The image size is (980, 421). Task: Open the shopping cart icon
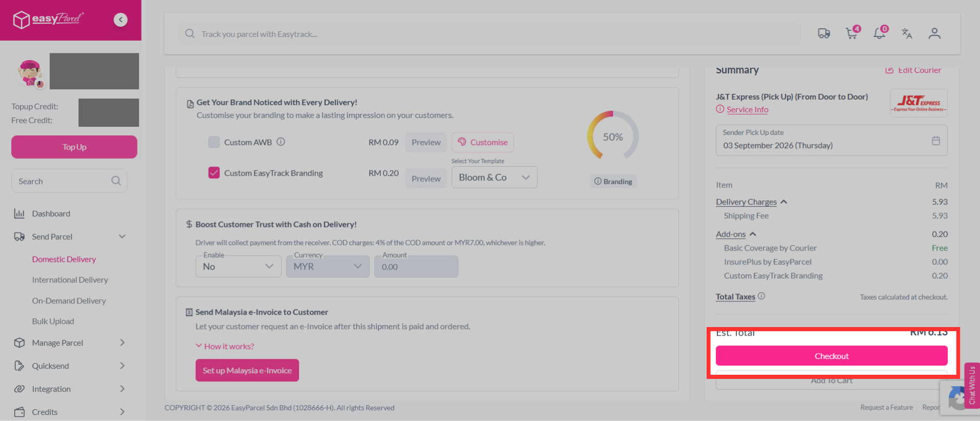coord(852,33)
